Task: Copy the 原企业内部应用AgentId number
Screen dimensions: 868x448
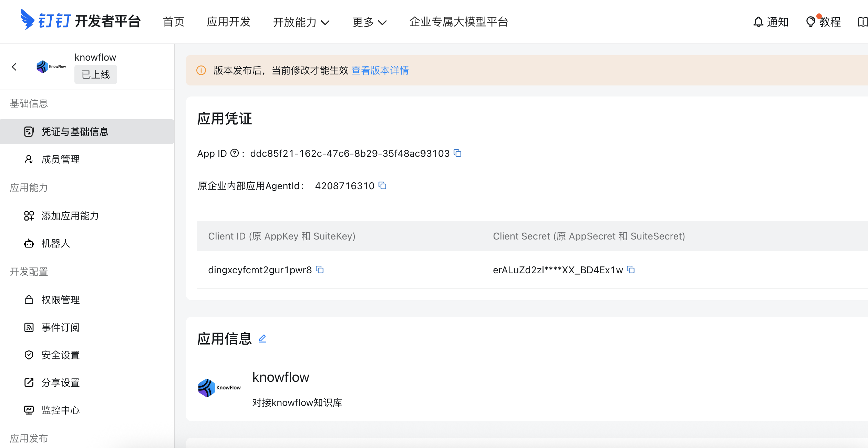Action: tap(383, 186)
